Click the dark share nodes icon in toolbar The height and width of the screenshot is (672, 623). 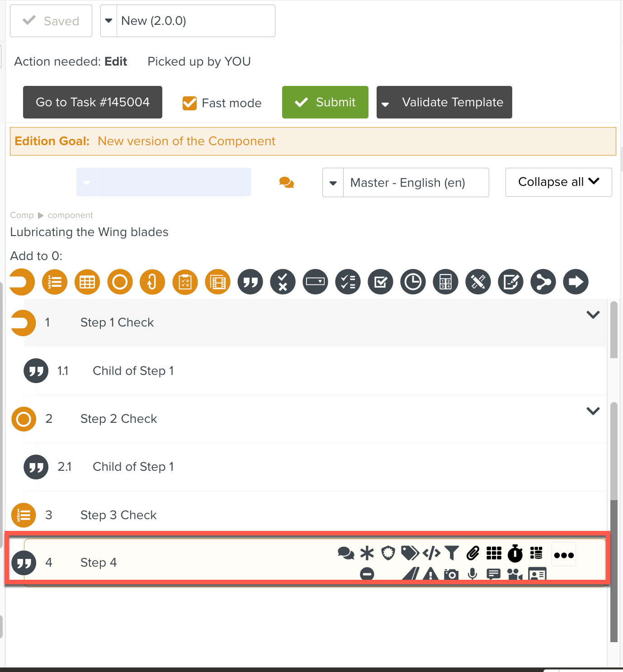543,282
